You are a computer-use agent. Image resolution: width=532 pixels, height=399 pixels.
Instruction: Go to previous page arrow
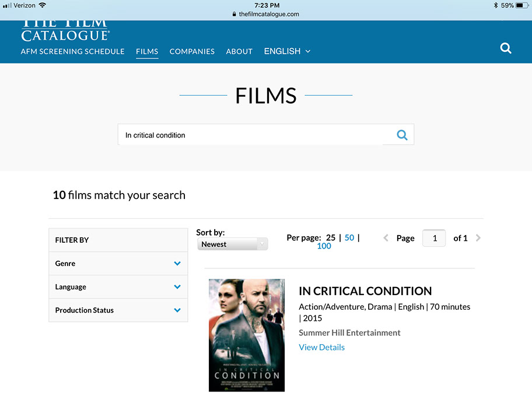tap(386, 238)
